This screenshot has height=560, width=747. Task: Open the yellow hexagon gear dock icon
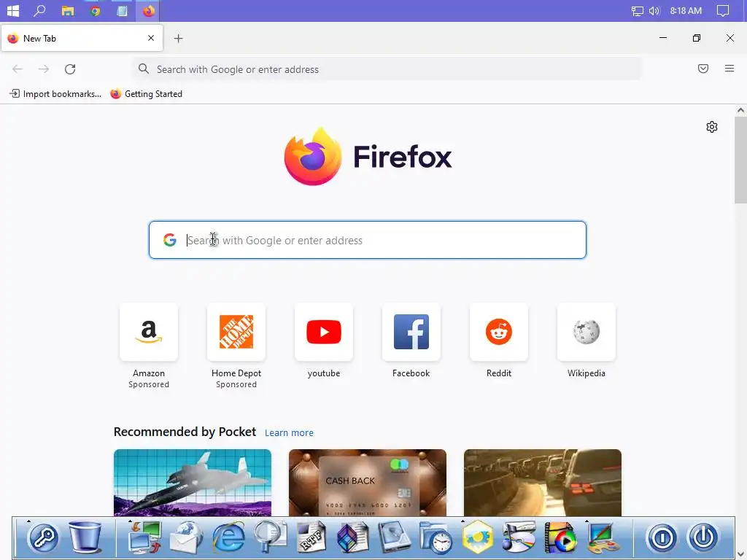tap(477, 537)
